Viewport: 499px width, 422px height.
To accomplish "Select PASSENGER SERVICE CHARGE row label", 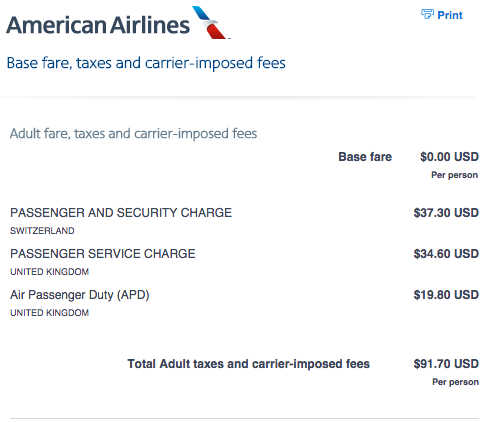I will [x=103, y=254].
